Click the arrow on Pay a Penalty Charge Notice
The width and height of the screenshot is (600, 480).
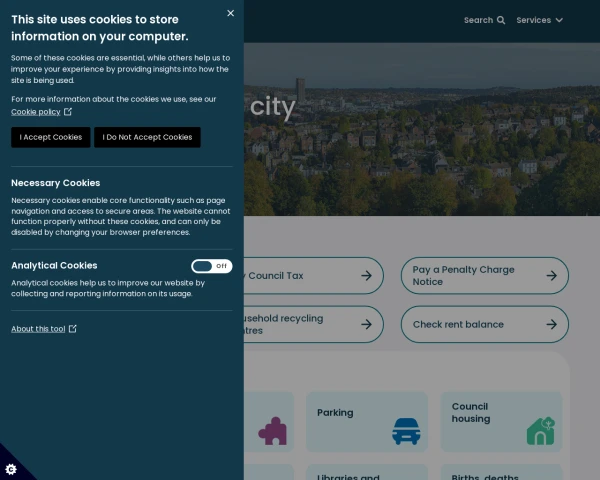pos(552,275)
